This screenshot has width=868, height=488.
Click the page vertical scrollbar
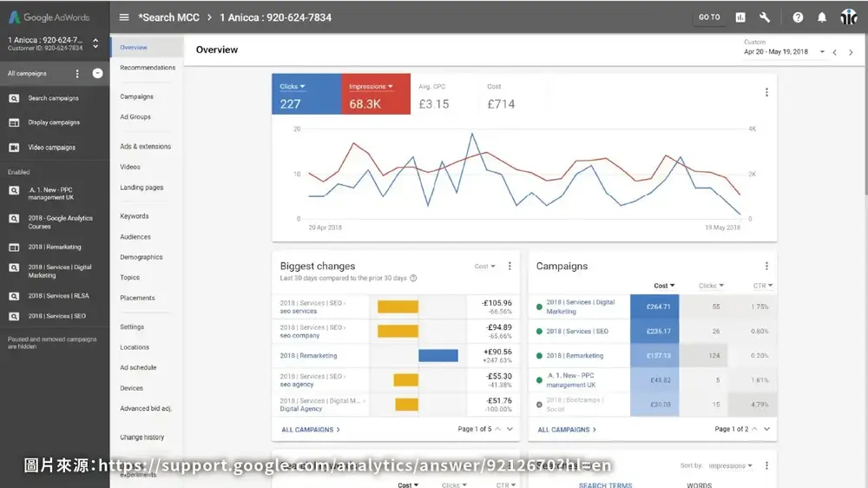click(x=865, y=114)
